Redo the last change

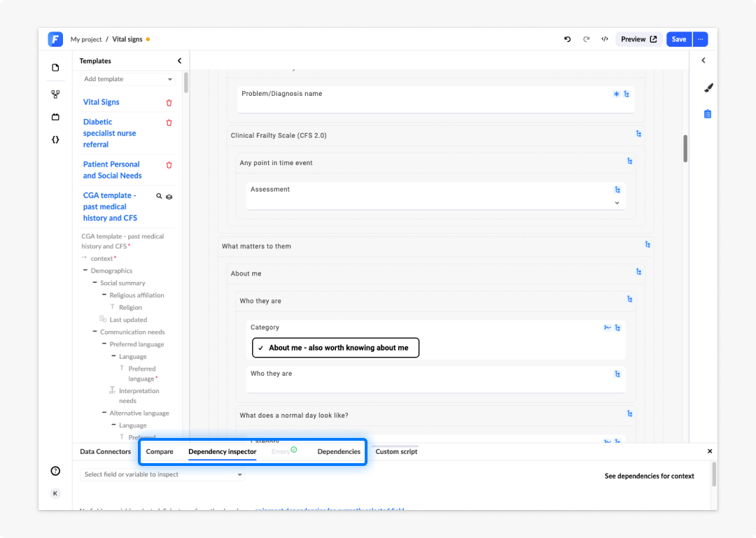pyautogui.click(x=587, y=39)
